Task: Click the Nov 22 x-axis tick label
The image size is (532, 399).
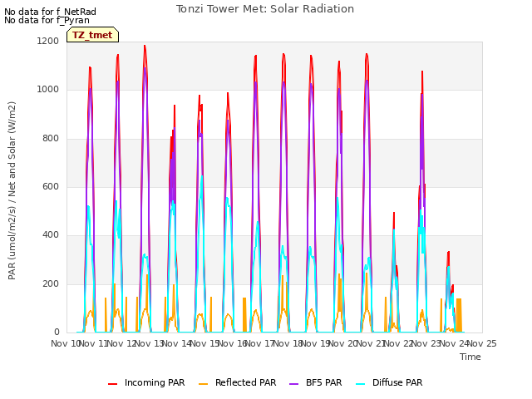Action: 399,343
